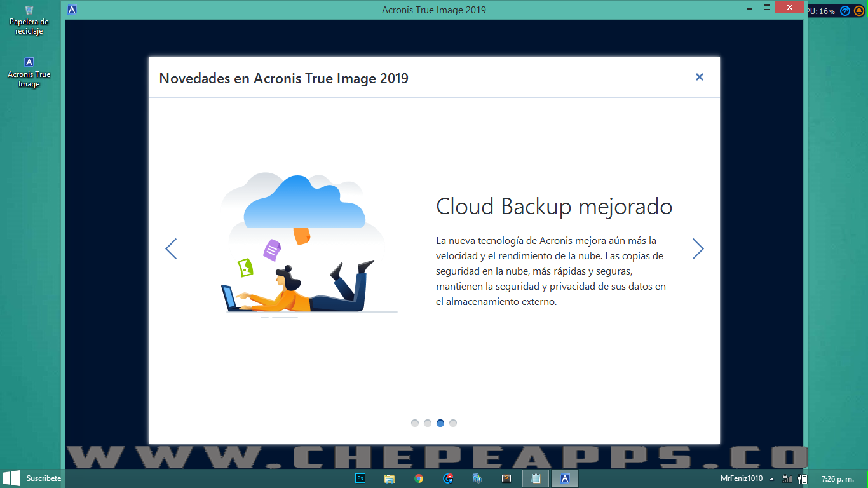Open Sublime Text from the taskbar
This screenshot has height=488, width=868.
click(506, 478)
